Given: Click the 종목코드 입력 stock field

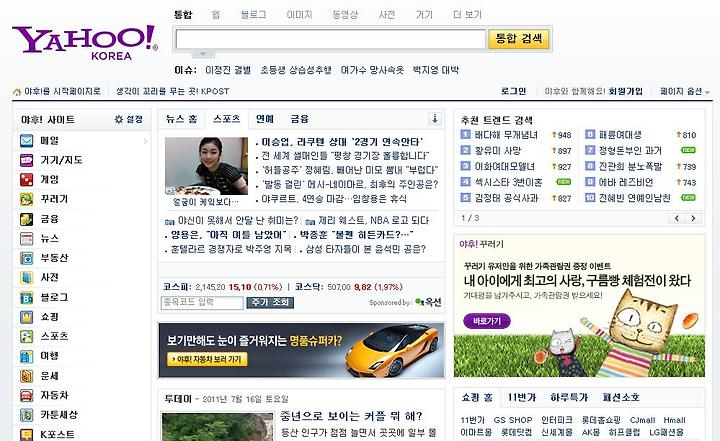Looking at the screenshot, I should (202, 302).
